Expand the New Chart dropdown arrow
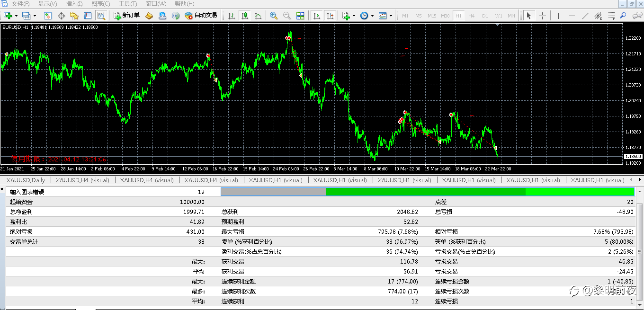 [x=17, y=16]
